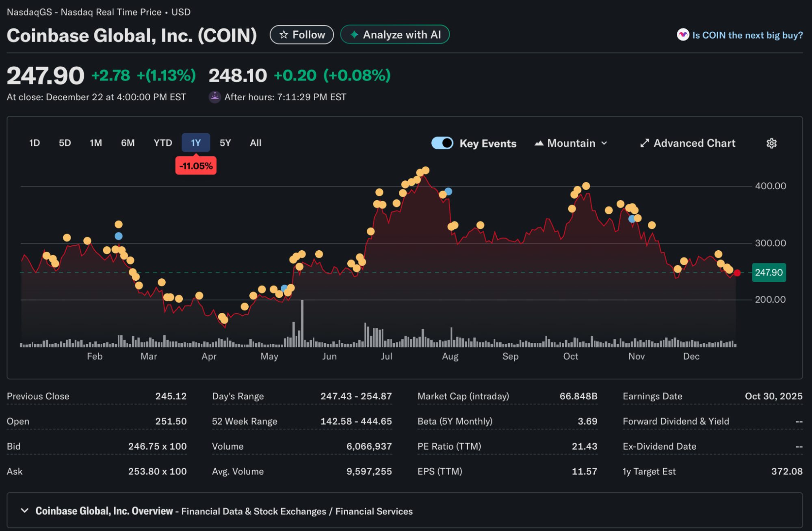Image resolution: width=812 pixels, height=531 pixels.
Task: Switch to the 5Y range tab
Action: point(225,143)
